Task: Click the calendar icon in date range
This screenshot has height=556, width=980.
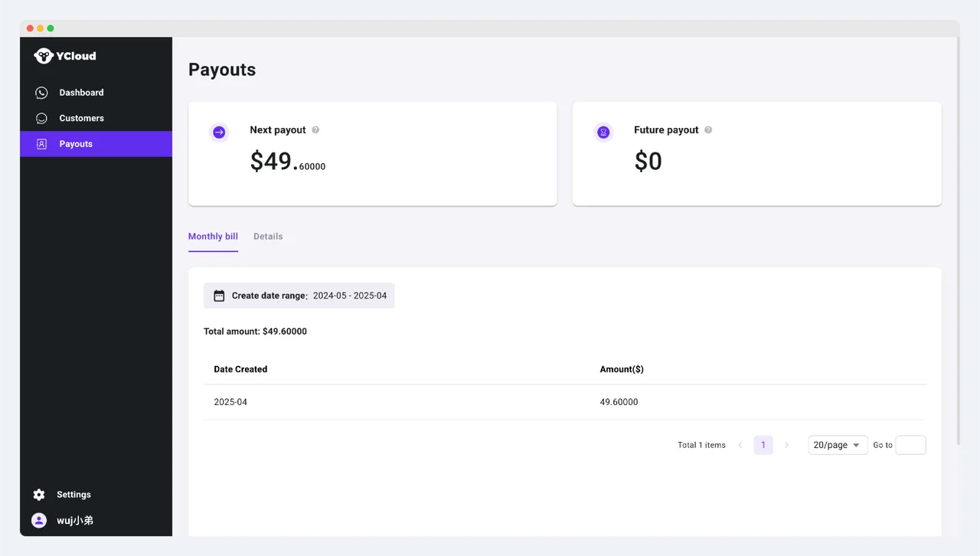Action: (x=219, y=296)
